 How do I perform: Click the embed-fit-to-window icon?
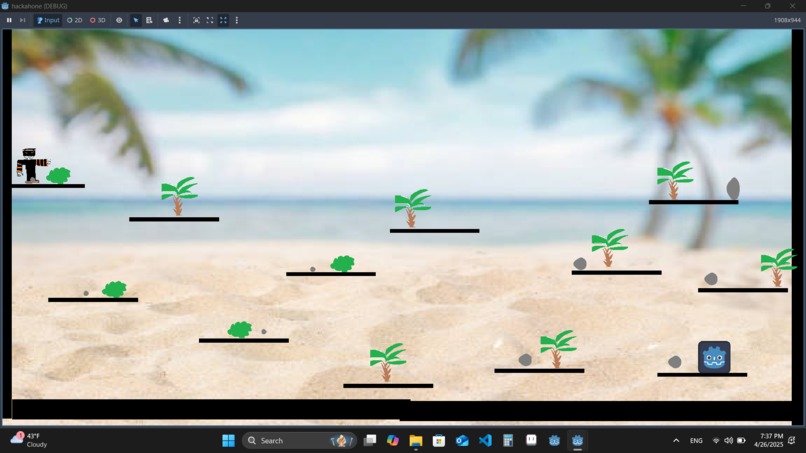point(196,20)
